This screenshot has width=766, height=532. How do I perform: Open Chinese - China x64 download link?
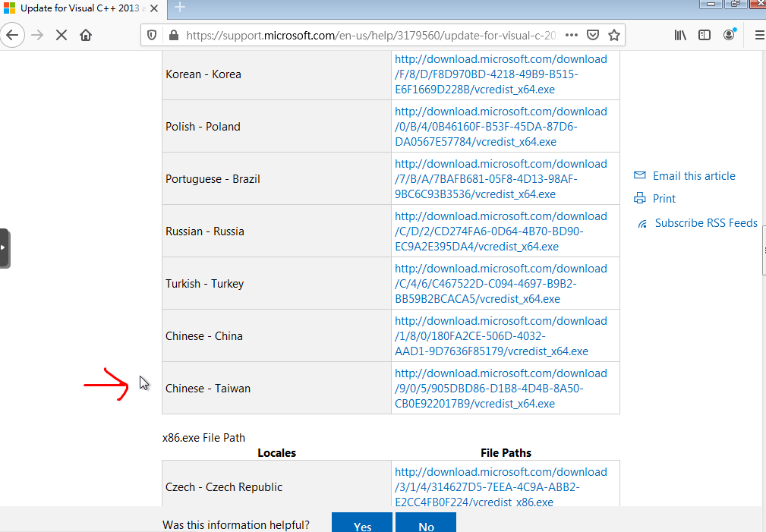(501, 336)
